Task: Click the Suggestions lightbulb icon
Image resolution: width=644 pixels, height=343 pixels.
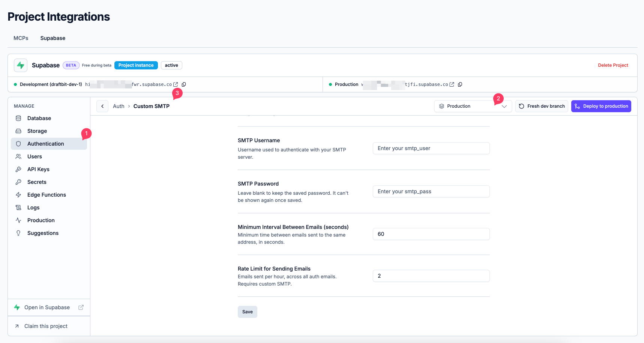Action: coord(18,233)
